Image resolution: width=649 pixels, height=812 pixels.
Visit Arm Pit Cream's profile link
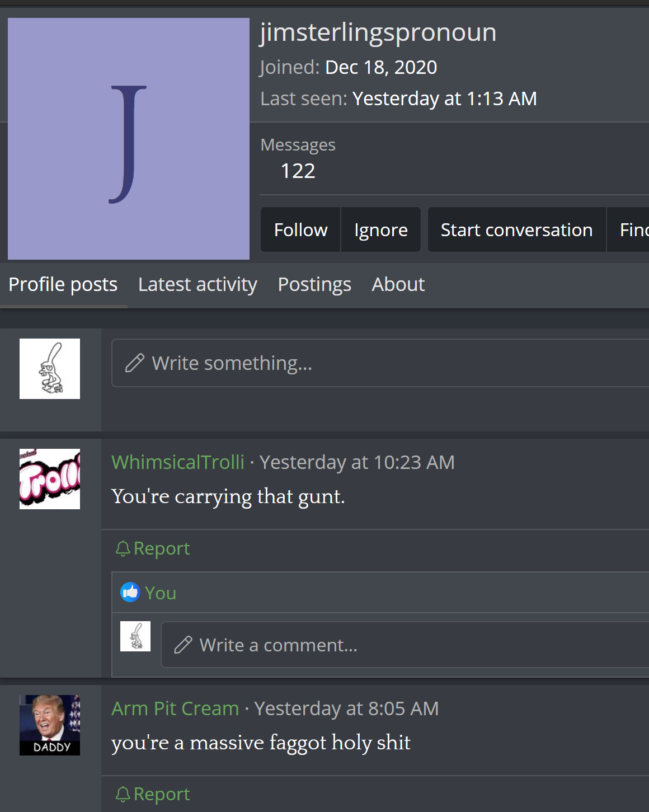[175, 708]
